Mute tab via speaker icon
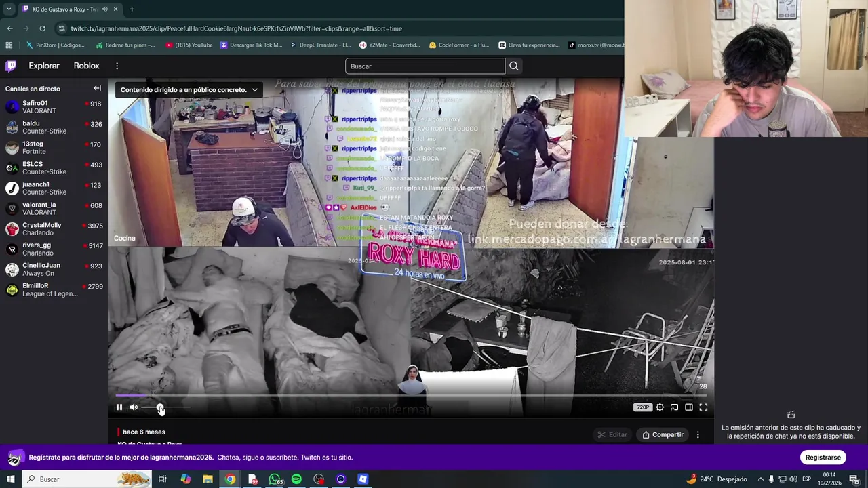Image resolution: width=868 pixels, height=488 pixels. coord(104,9)
